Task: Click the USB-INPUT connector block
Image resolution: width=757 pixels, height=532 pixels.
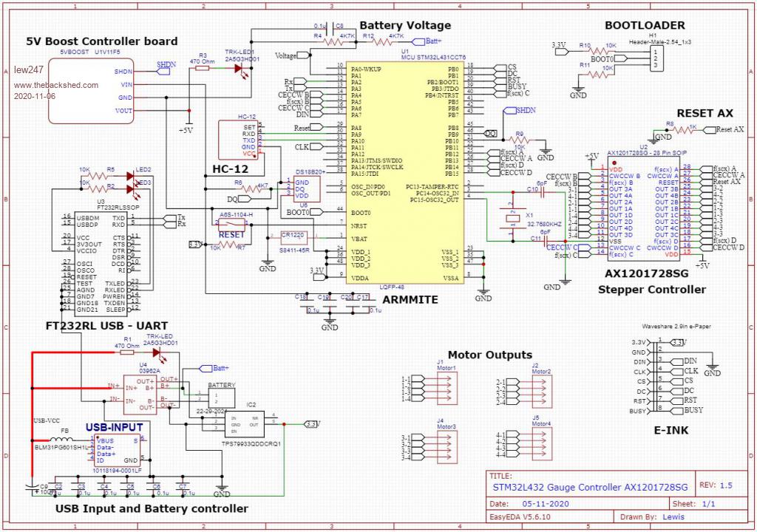Action: click(x=115, y=451)
